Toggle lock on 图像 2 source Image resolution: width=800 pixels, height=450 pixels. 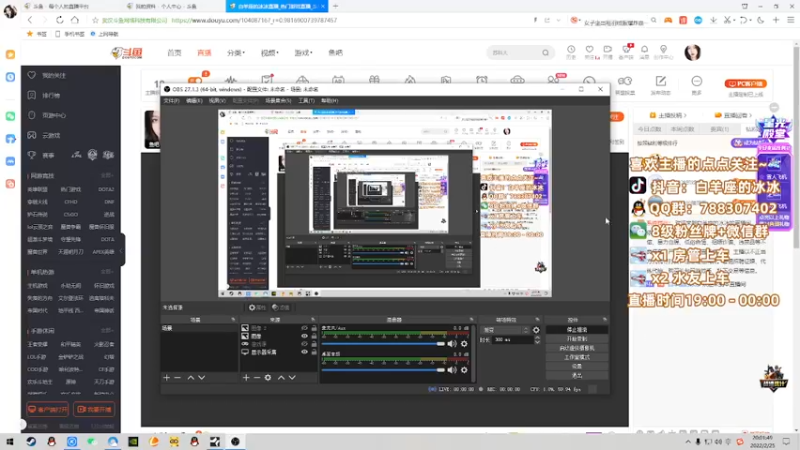tap(314, 328)
